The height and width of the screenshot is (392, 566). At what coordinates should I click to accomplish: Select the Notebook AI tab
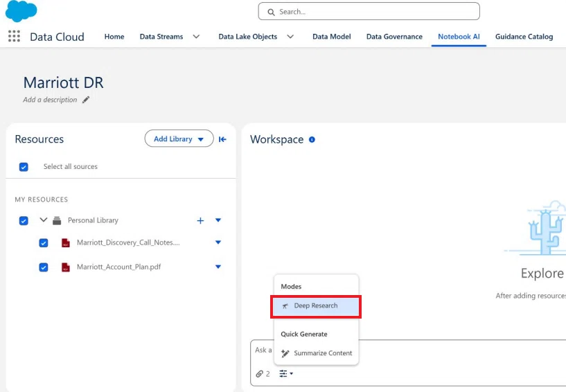click(x=459, y=37)
